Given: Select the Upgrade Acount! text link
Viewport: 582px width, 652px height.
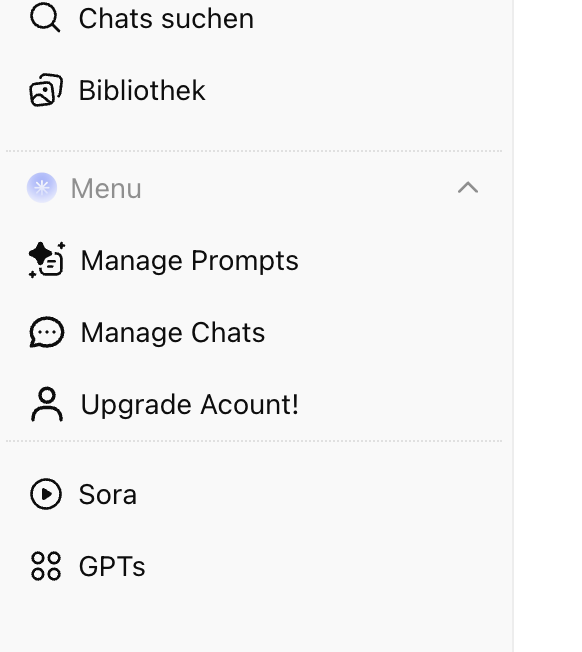Looking at the screenshot, I should pos(190,405).
